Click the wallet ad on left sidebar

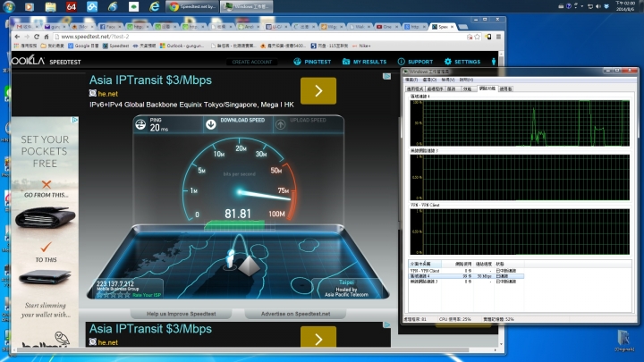click(x=46, y=232)
